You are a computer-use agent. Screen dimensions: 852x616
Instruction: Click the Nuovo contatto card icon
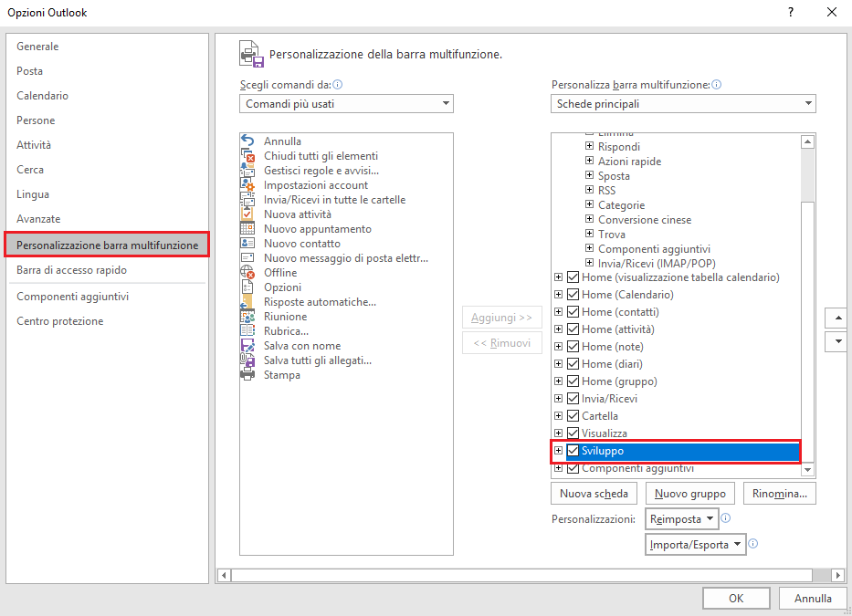[247, 244]
